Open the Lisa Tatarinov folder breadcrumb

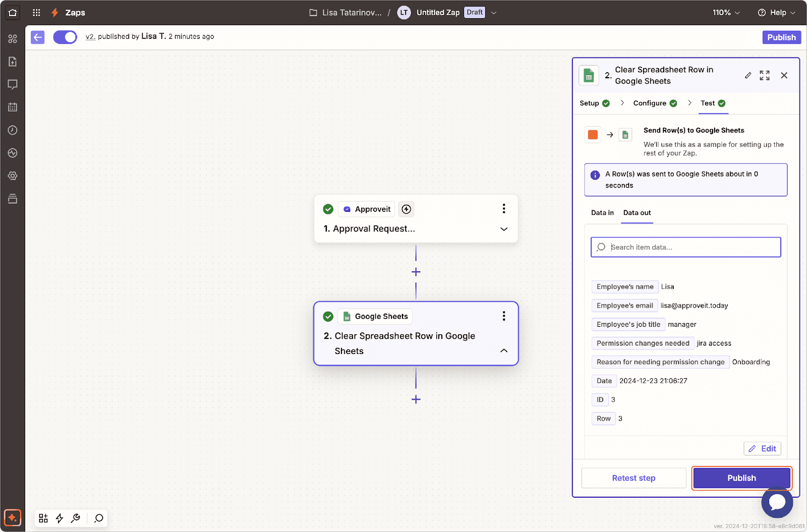(345, 13)
